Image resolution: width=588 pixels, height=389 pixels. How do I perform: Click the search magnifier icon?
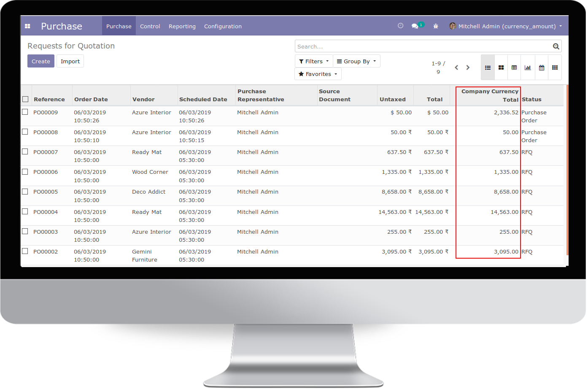[x=556, y=46]
